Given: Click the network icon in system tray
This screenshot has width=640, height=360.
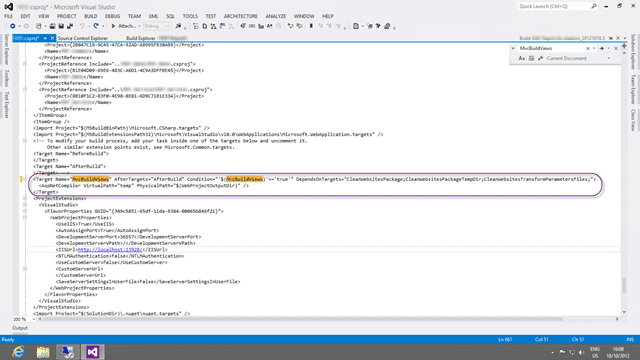Looking at the screenshot, I should pos(572,352).
